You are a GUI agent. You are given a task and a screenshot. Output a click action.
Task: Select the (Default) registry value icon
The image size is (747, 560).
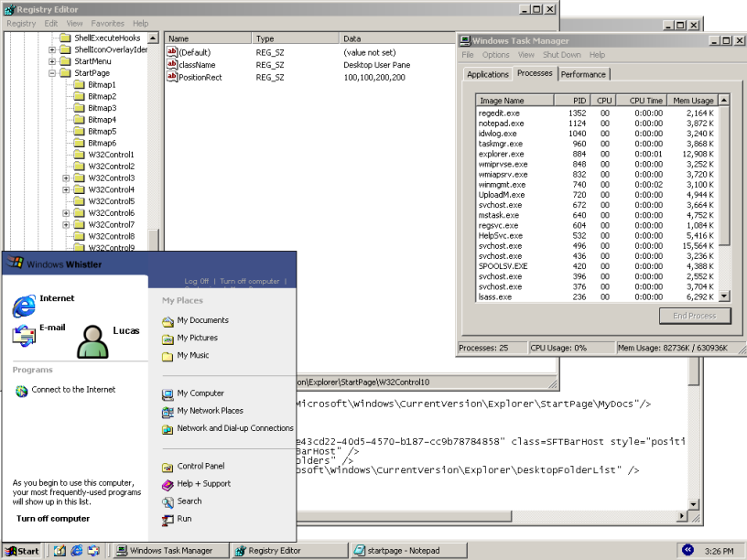click(x=172, y=52)
